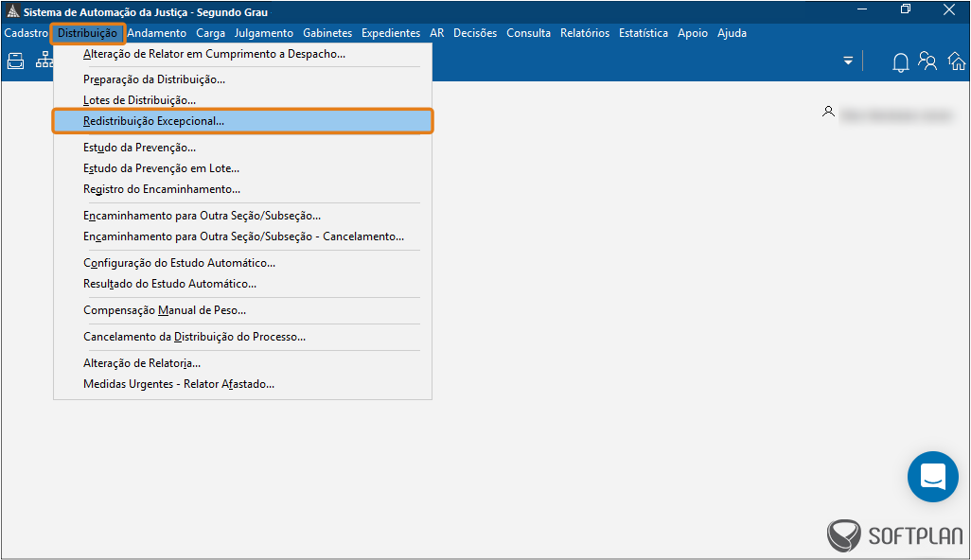
Task: Open the Carga menu
Action: tap(210, 33)
